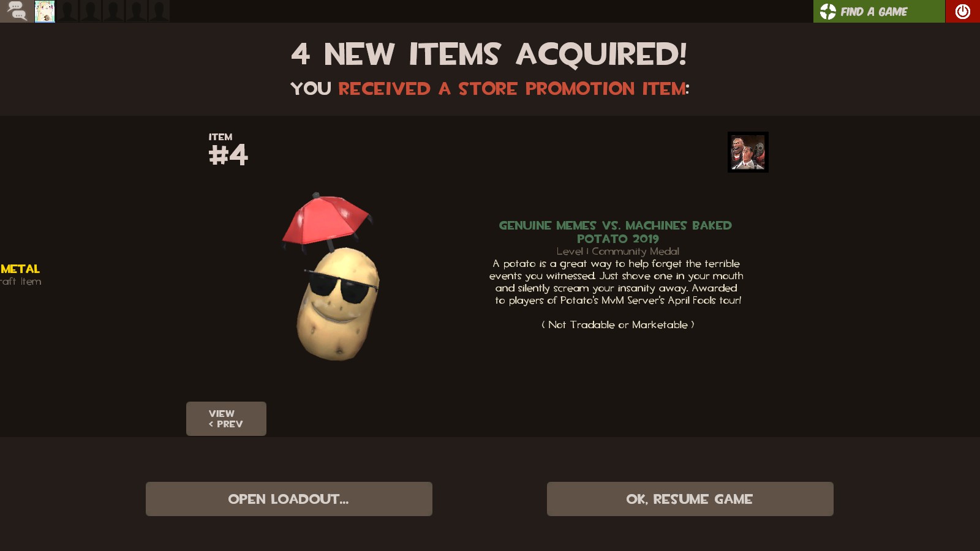Select the fourth empty party member slot
Screen dimensions: 980x551
click(x=135, y=11)
